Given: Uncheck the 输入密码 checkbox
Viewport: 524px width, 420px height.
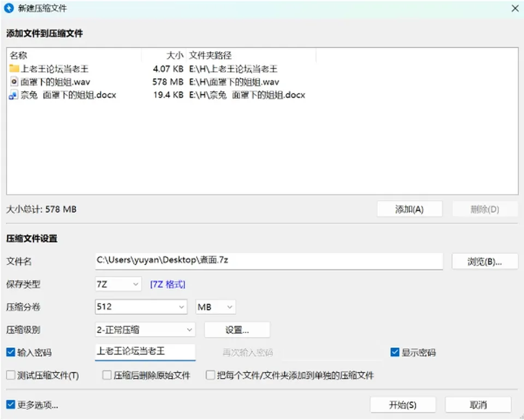Looking at the screenshot, I should [x=11, y=352].
